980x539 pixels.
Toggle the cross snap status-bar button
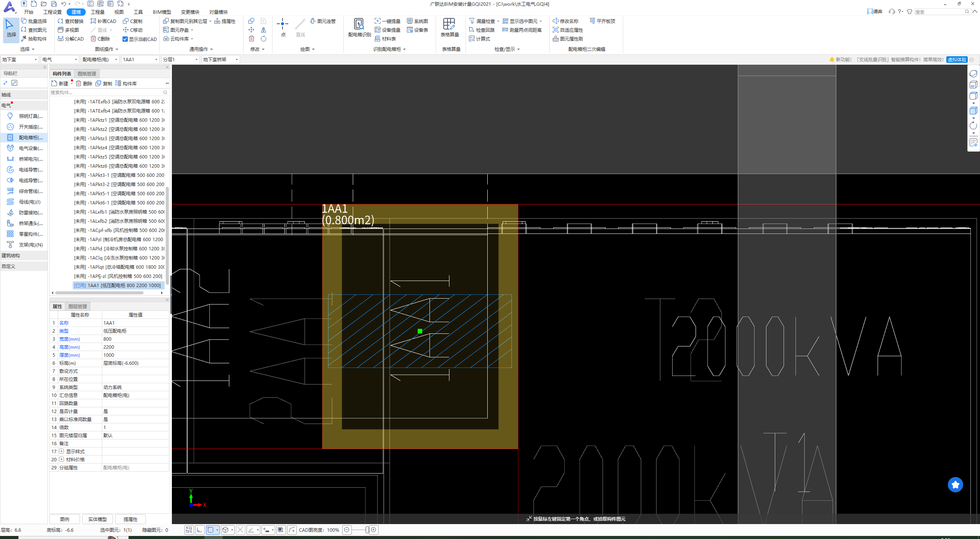tap(240, 530)
